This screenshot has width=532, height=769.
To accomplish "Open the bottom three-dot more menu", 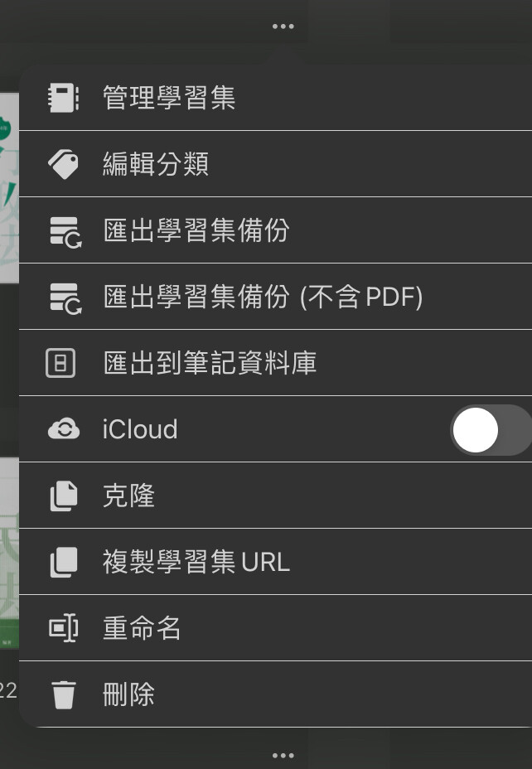I will (x=283, y=755).
